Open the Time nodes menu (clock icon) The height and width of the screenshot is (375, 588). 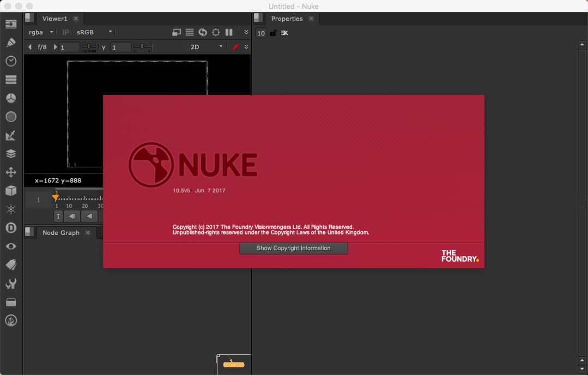tap(11, 61)
